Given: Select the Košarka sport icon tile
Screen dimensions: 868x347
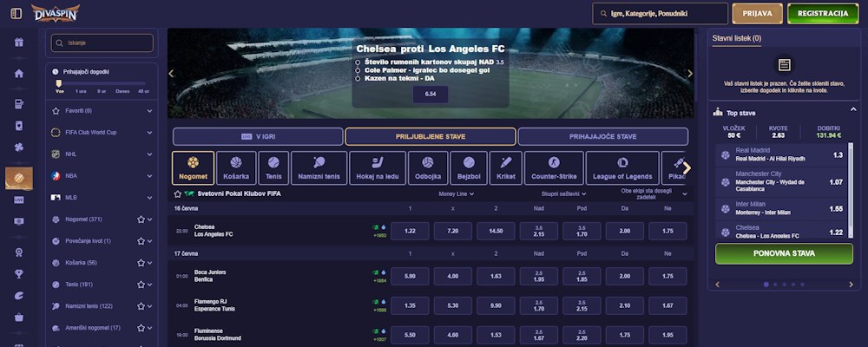Looking at the screenshot, I should pos(236,168).
